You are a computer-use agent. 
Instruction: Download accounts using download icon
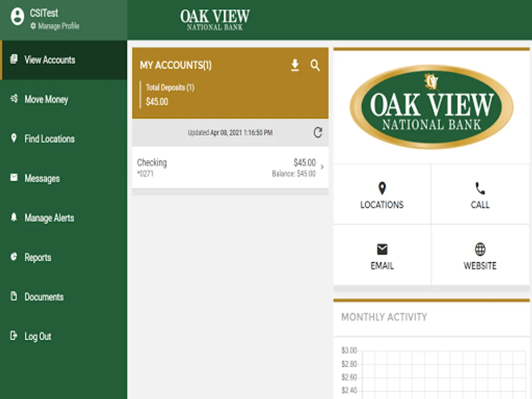295,66
